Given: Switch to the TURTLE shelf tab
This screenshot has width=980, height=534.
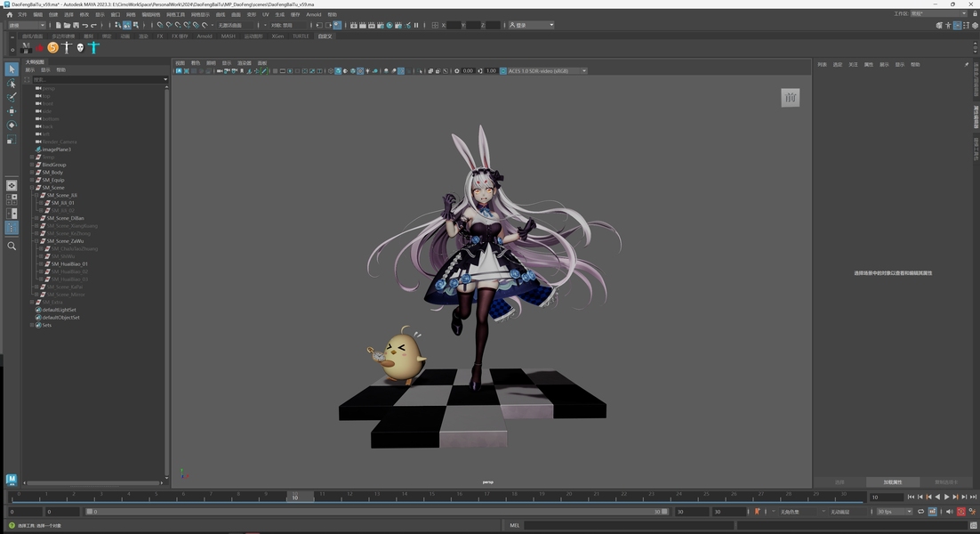Looking at the screenshot, I should [x=301, y=36].
